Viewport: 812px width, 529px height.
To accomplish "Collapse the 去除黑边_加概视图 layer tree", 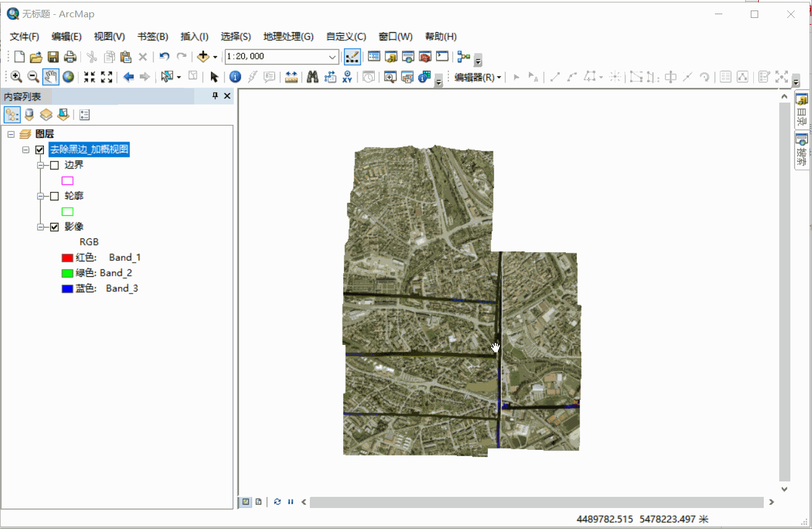I will click(x=26, y=150).
